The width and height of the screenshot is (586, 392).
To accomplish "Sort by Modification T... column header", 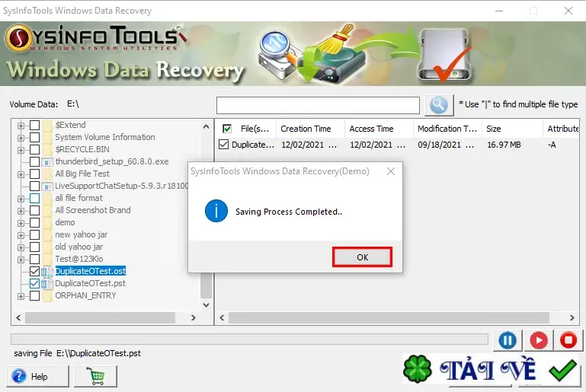I will pyautogui.click(x=447, y=129).
